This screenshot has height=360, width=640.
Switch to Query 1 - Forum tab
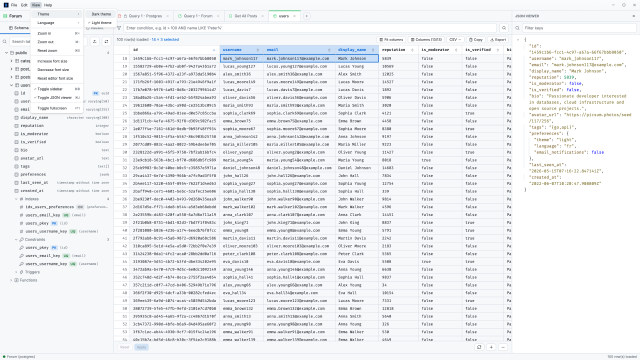click(198, 16)
